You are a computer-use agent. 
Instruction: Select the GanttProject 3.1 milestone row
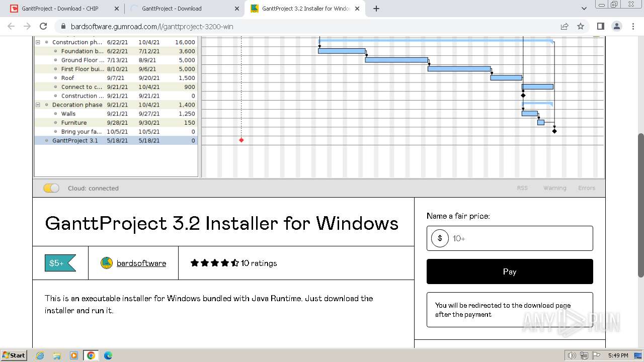(116, 141)
